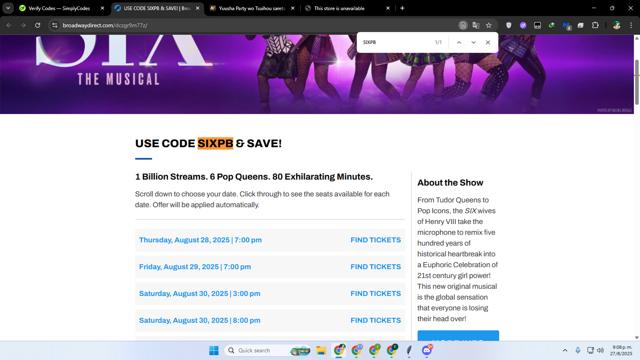Open the tab search dropdown arrow

8,8
